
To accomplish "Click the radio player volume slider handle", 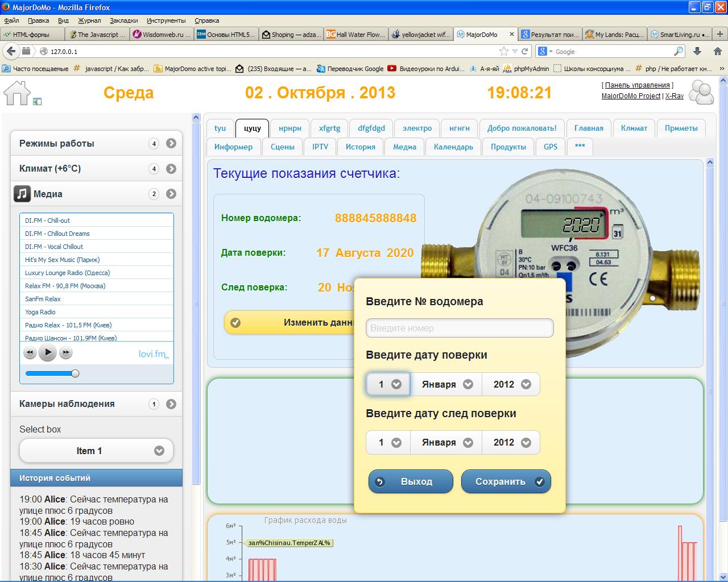I will pyautogui.click(x=75, y=373).
